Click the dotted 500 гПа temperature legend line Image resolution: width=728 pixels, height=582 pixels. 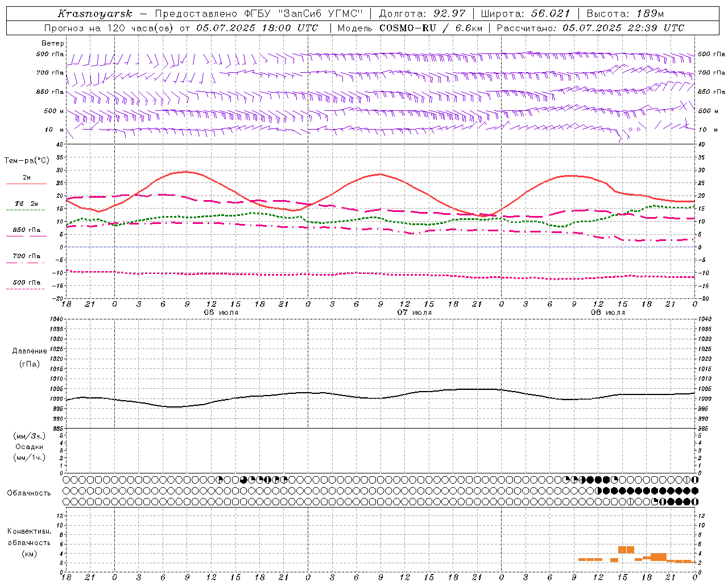26,289
